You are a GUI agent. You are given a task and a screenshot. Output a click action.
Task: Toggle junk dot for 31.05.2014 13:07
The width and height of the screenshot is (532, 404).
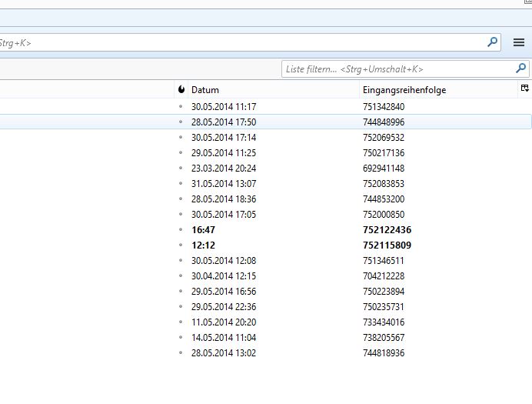click(x=181, y=184)
